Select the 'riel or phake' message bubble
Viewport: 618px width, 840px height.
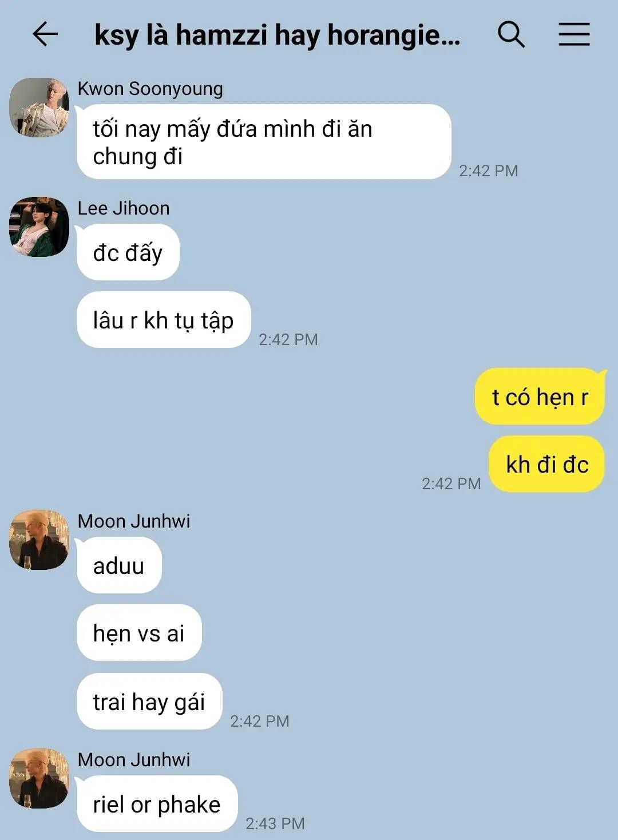[x=157, y=804]
